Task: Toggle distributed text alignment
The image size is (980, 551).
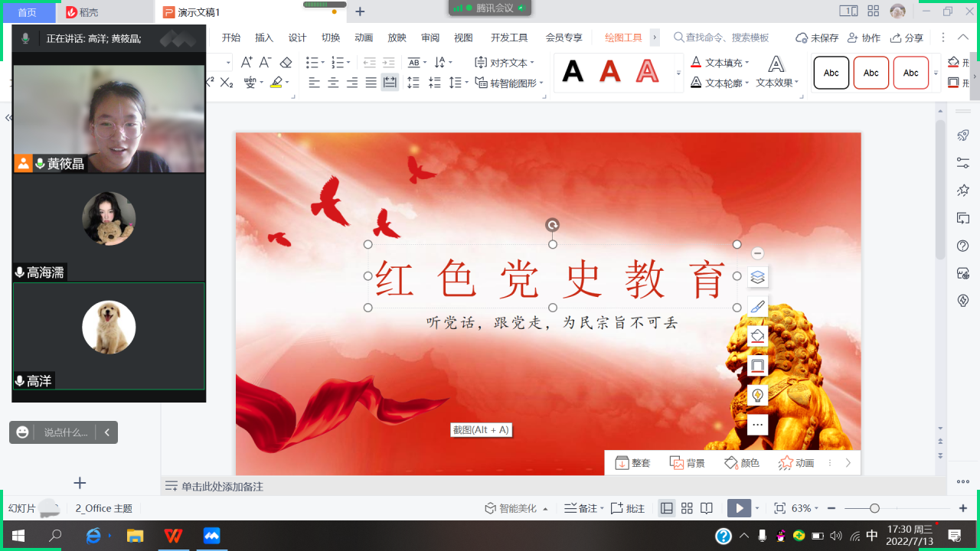Action: pyautogui.click(x=390, y=83)
